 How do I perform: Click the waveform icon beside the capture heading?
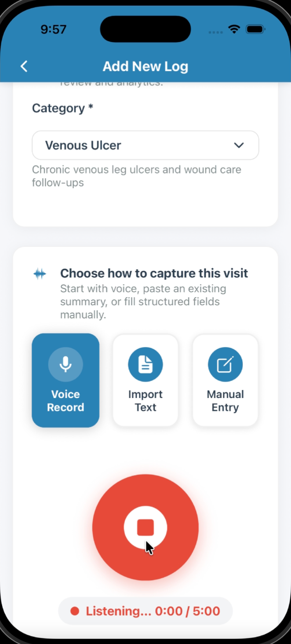point(40,273)
